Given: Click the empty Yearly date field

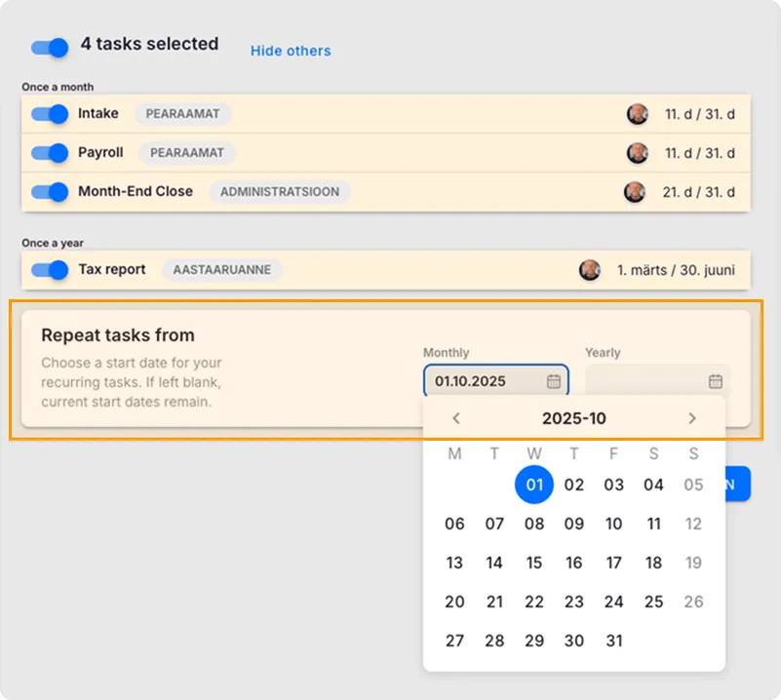Looking at the screenshot, I should pyautogui.click(x=645, y=381).
